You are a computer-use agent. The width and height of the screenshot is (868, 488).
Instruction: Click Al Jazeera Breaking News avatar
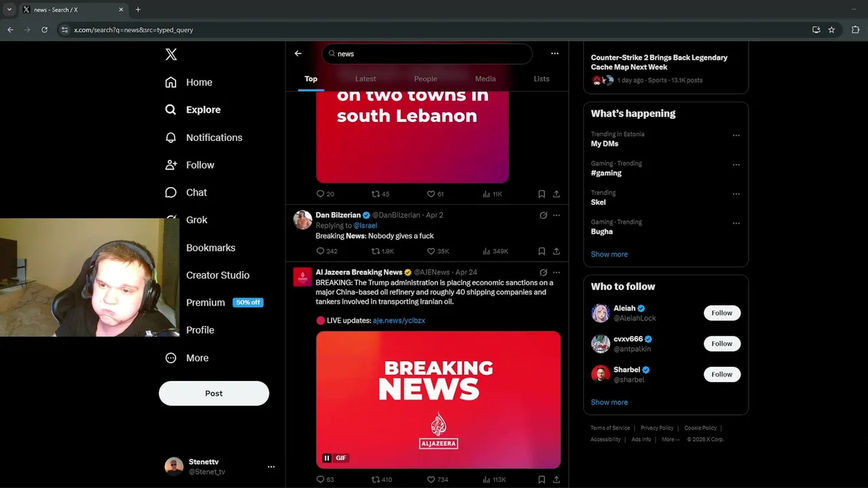(x=302, y=277)
